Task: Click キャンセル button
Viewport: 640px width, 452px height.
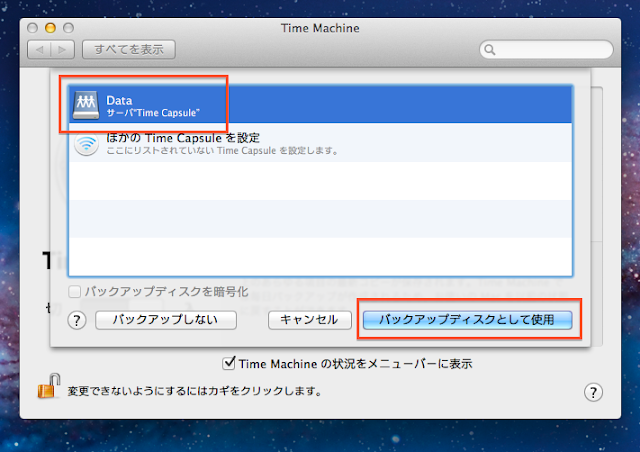Action: (310, 320)
